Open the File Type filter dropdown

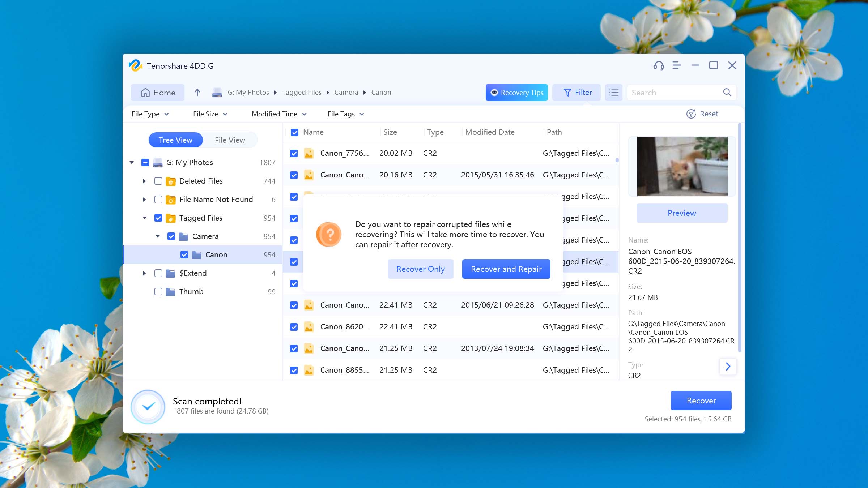pos(150,114)
